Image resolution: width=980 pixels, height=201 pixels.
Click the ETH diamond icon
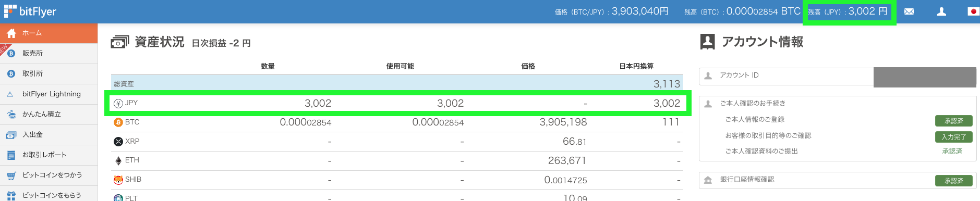(x=118, y=161)
